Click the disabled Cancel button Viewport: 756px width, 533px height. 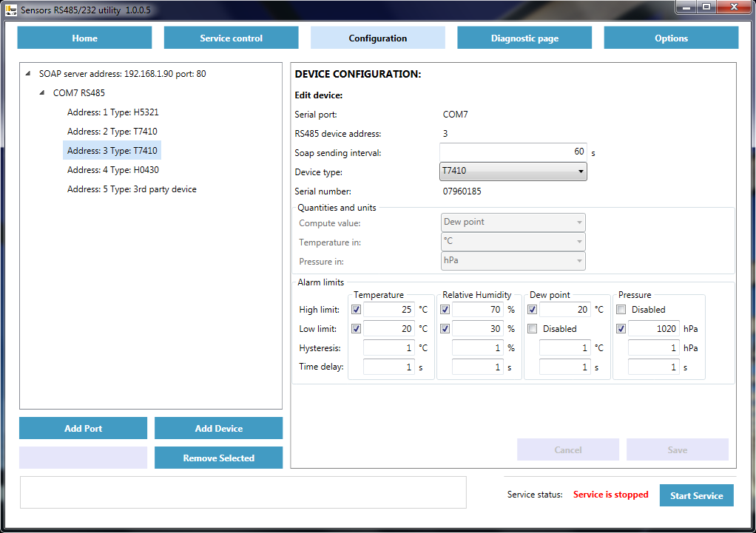click(x=568, y=449)
